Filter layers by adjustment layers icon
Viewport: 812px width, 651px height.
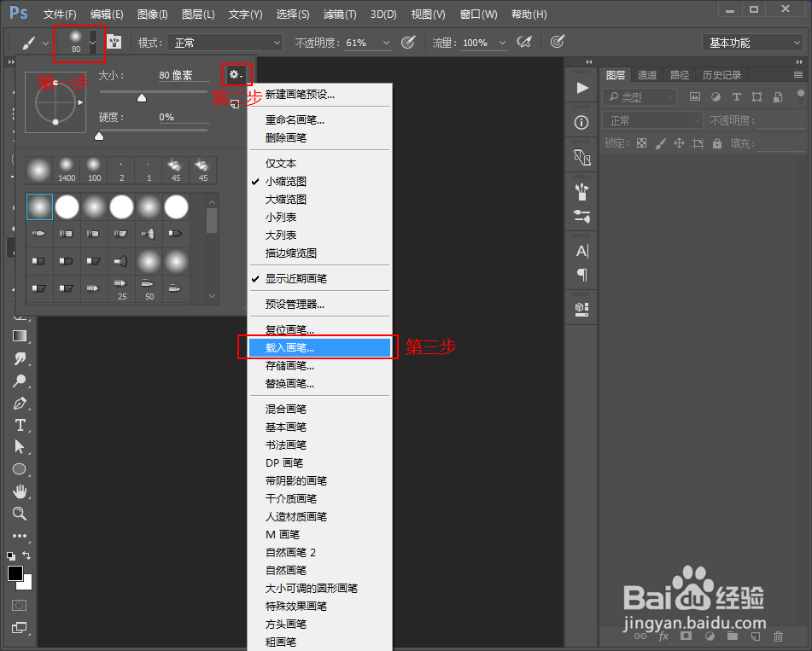click(716, 96)
